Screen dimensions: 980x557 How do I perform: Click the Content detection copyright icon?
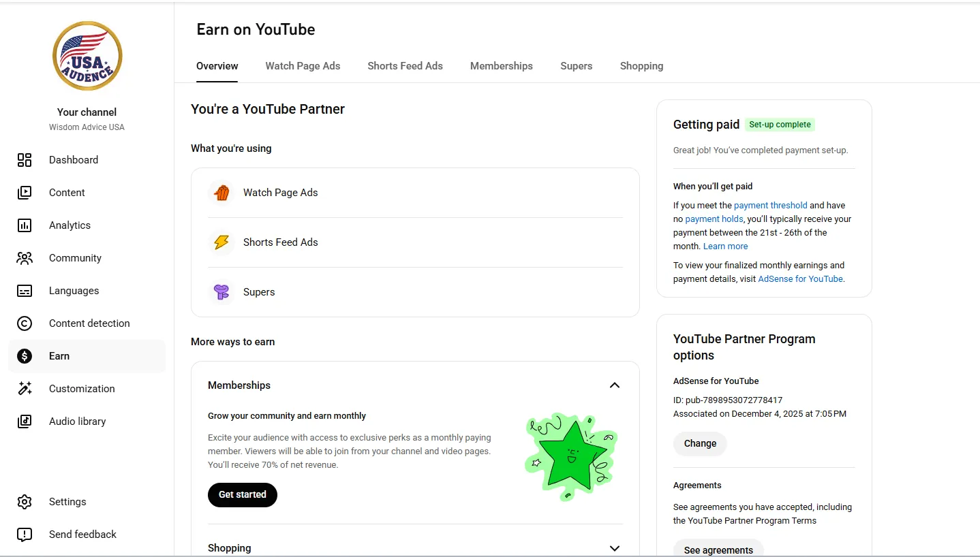pos(25,323)
